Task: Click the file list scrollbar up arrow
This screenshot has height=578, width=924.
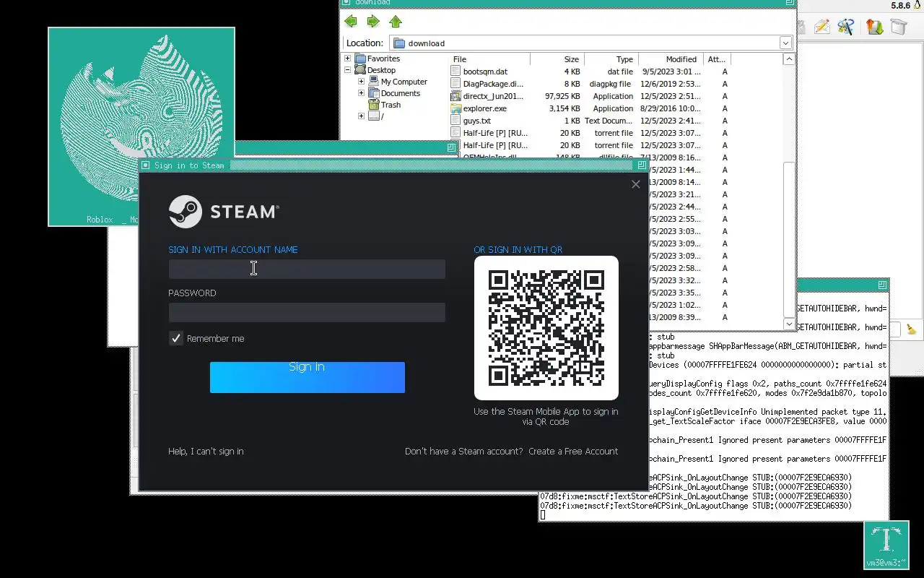Action: (789, 59)
